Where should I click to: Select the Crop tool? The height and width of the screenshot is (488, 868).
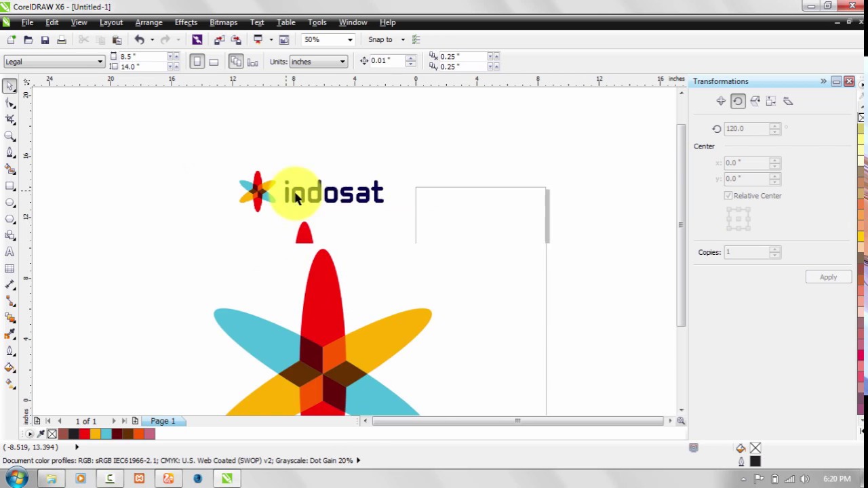pos(9,119)
